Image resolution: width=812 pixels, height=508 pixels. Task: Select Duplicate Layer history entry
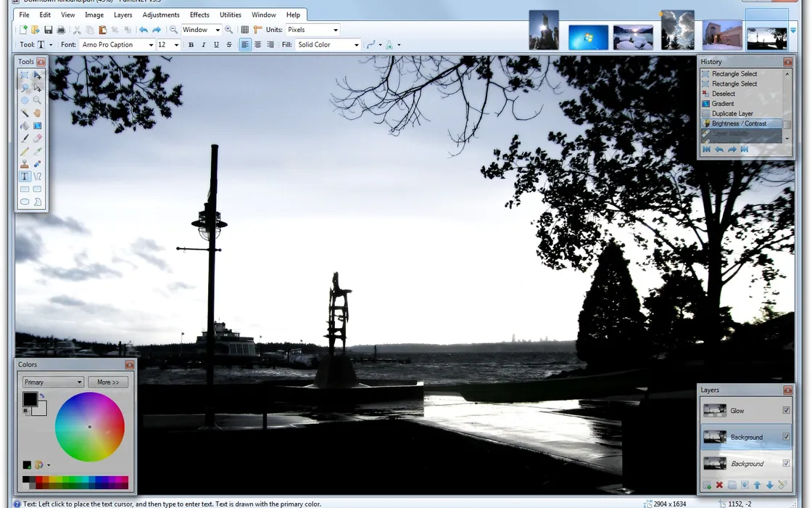point(741,113)
